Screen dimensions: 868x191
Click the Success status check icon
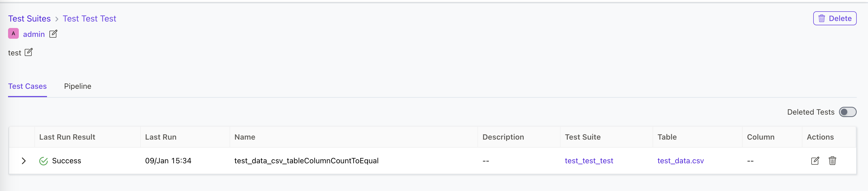pyautogui.click(x=44, y=161)
